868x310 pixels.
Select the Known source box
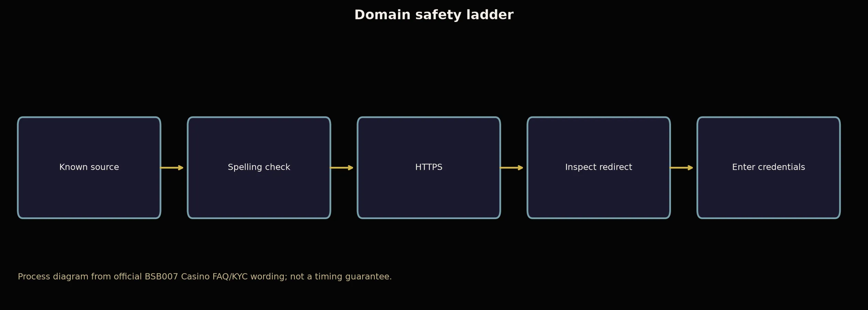pos(89,168)
